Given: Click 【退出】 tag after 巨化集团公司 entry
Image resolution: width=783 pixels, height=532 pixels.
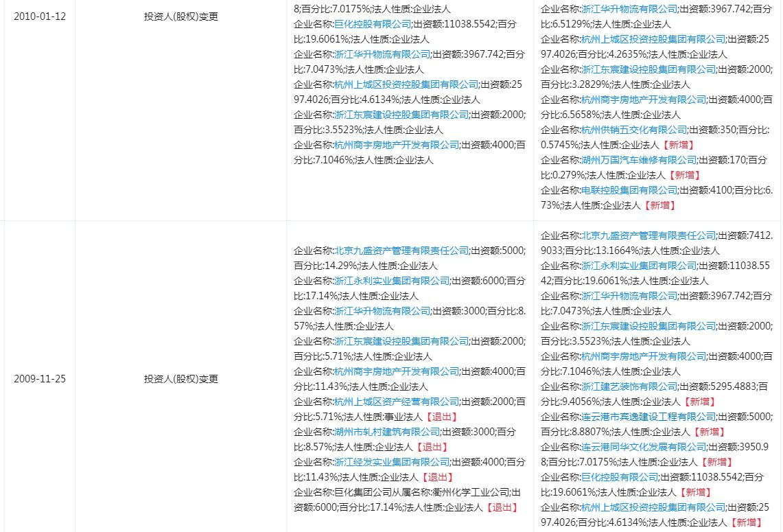Looking at the screenshot, I should (x=502, y=507).
